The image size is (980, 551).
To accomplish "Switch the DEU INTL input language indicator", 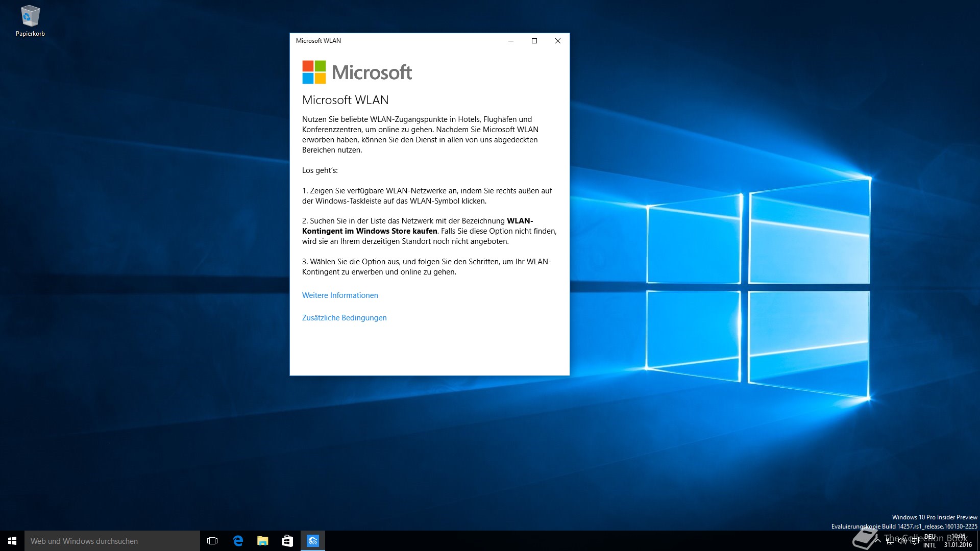I will point(929,541).
